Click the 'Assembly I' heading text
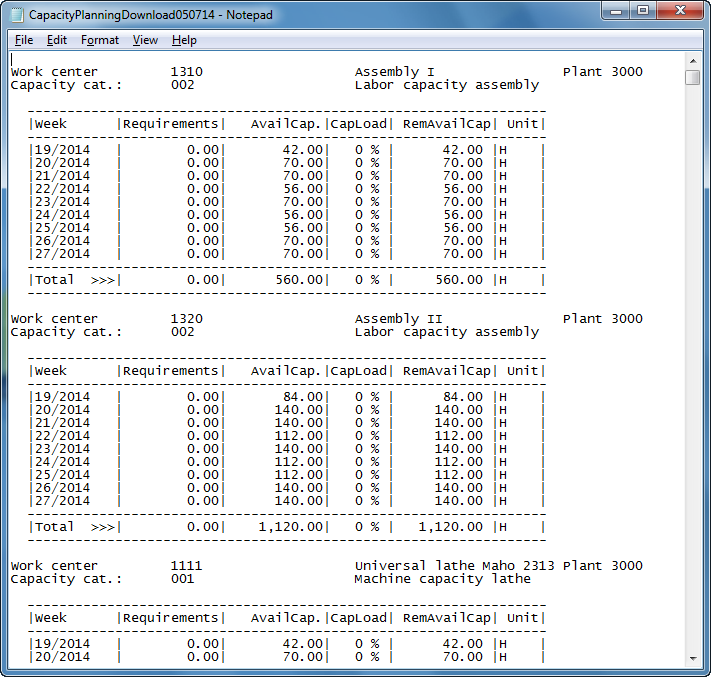This screenshot has height=677, width=711. coord(394,72)
